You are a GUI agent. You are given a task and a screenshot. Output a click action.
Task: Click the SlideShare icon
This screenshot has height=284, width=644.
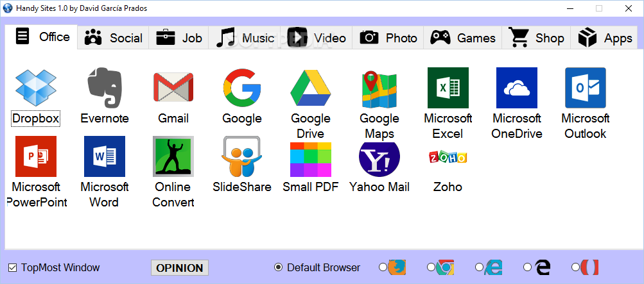(242, 156)
